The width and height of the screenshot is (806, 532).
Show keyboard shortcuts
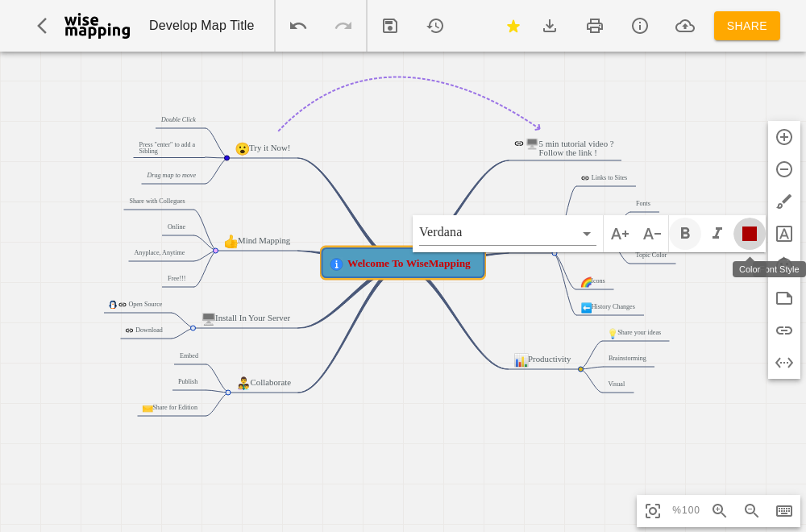[784, 510]
